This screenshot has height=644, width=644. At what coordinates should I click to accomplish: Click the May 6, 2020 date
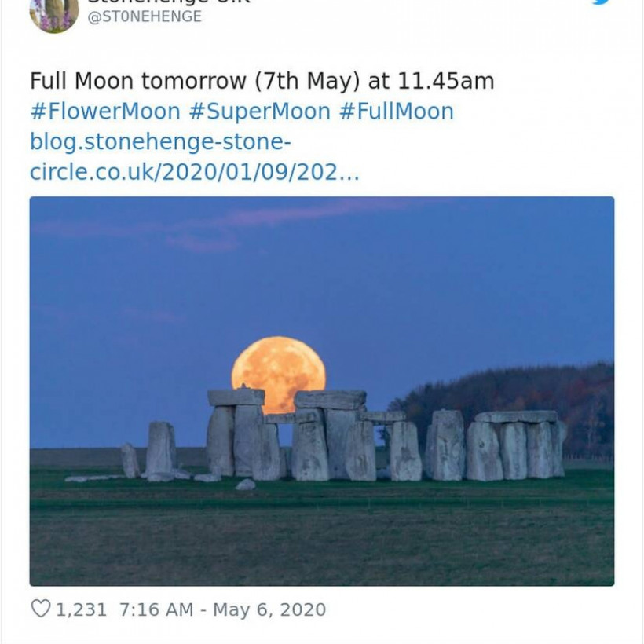click(269, 609)
